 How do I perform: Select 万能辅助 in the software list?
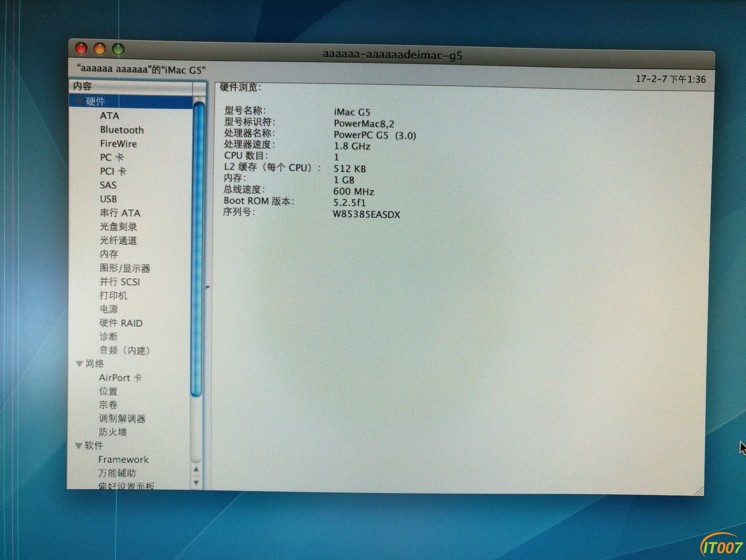click(117, 473)
